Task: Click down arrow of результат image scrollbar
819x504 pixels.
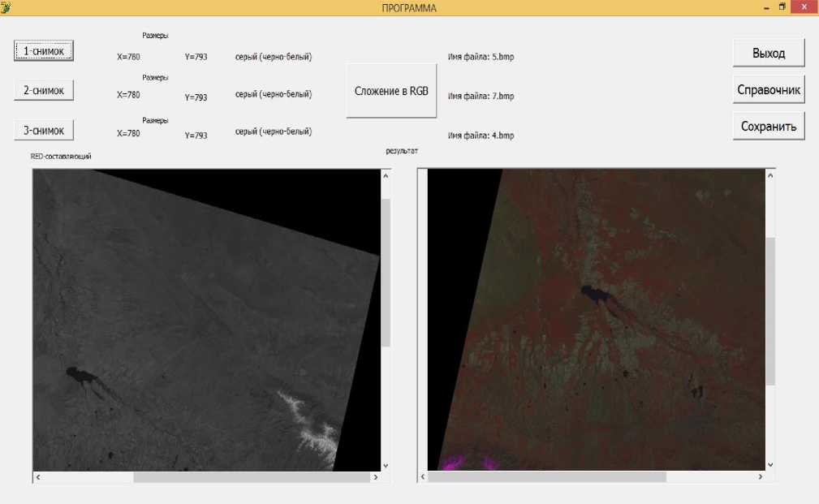Action: click(770, 464)
